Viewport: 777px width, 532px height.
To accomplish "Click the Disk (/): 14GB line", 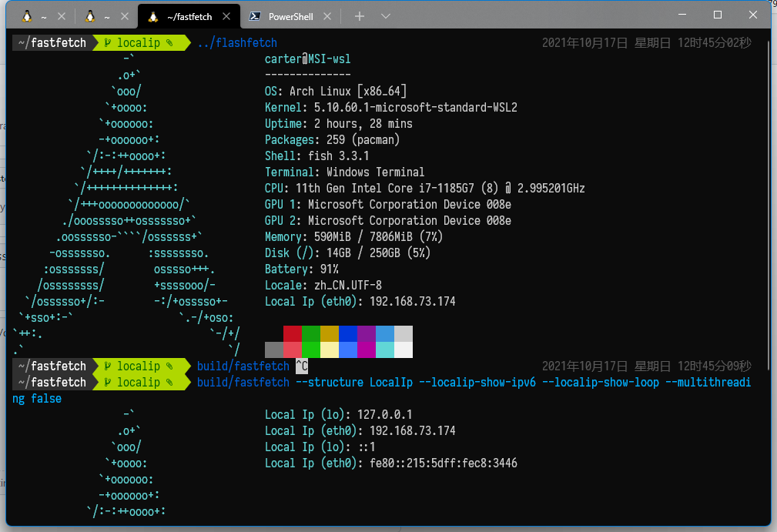I will tap(347, 253).
